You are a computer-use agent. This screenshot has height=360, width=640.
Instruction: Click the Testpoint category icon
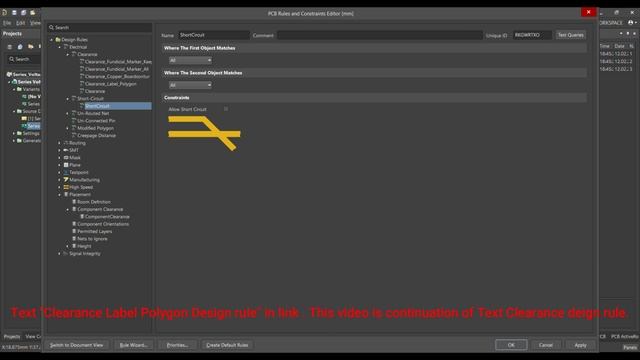point(66,172)
